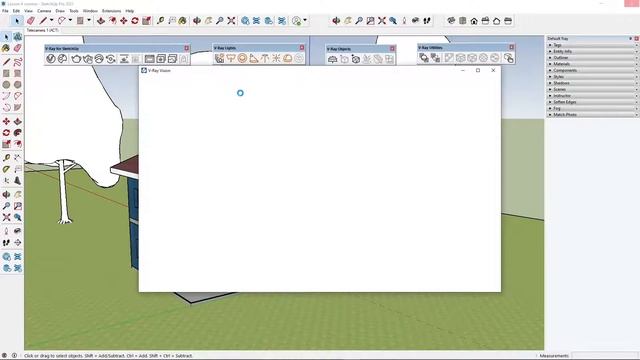Expand the Shadows panel
This screenshot has height=360, width=640.
click(x=592, y=83)
